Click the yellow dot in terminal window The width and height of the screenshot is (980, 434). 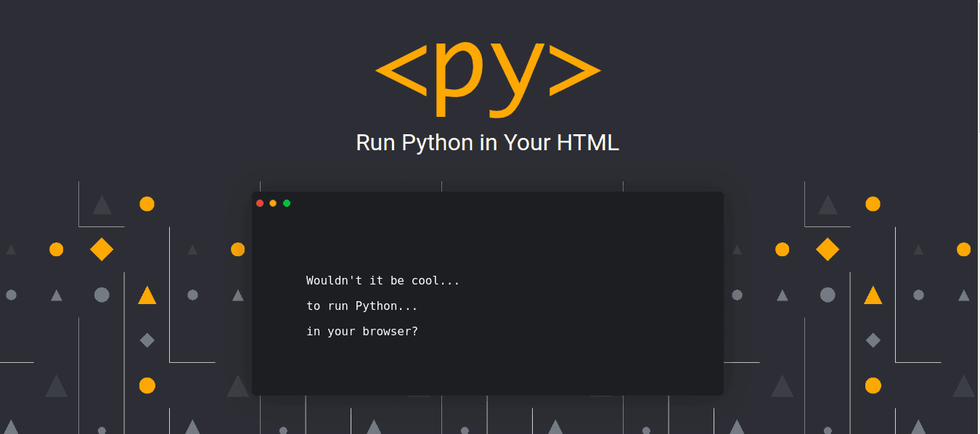pos(273,203)
